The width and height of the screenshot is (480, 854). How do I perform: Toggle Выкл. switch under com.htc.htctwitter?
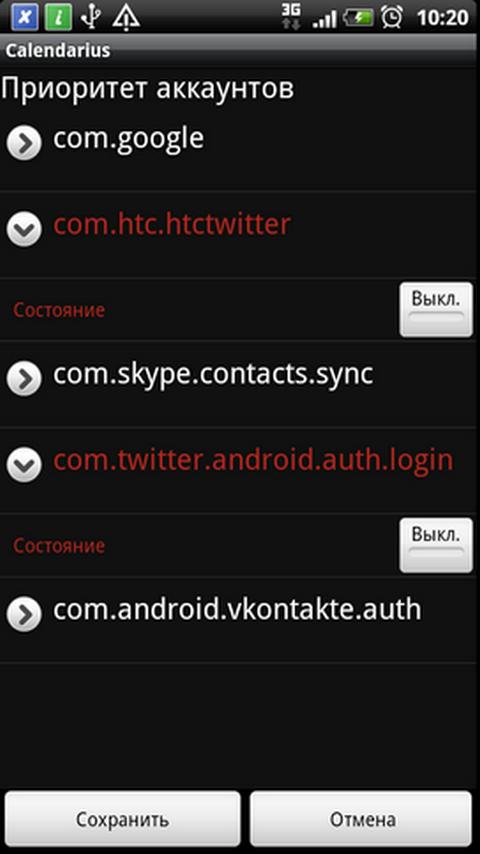pos(436,309)
